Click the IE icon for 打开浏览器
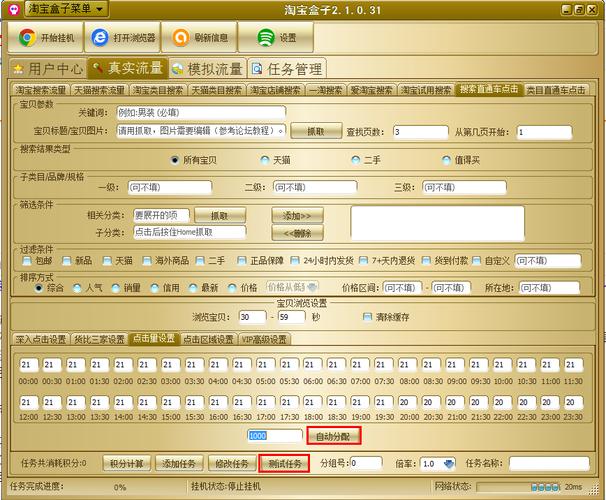 point(100,37)
